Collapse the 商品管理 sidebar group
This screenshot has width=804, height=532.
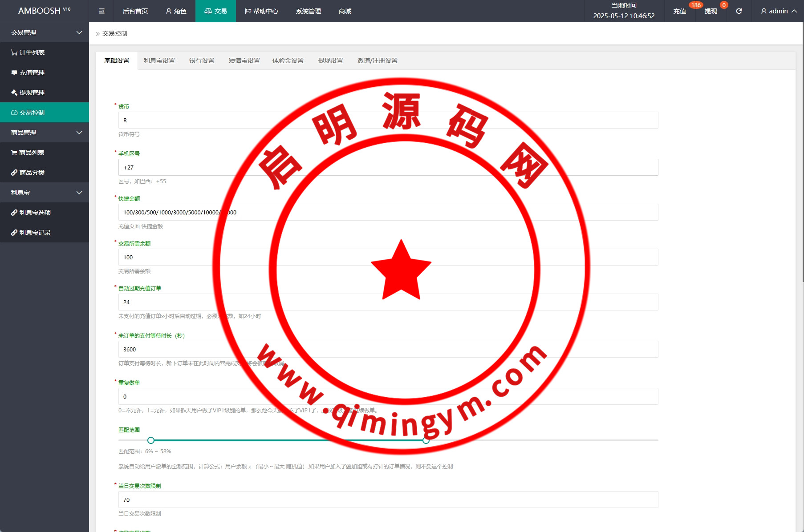pyautogui.click(x=45, y=133)
